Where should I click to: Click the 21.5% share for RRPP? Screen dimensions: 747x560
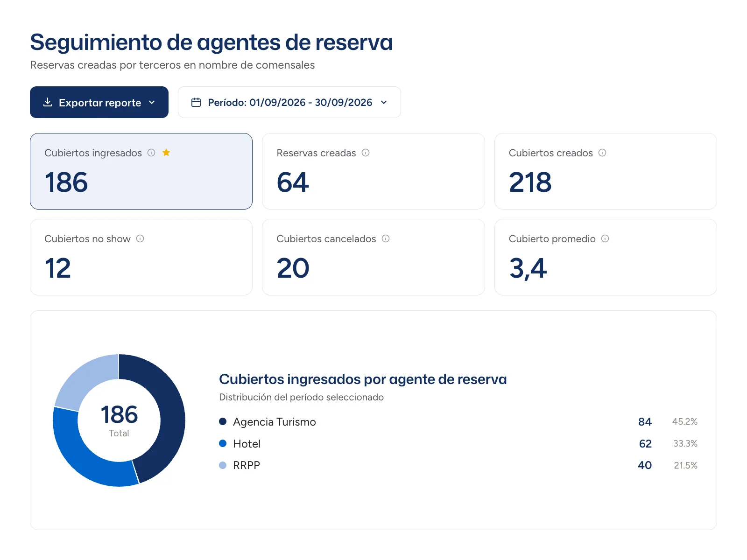[x=685, y=465]
